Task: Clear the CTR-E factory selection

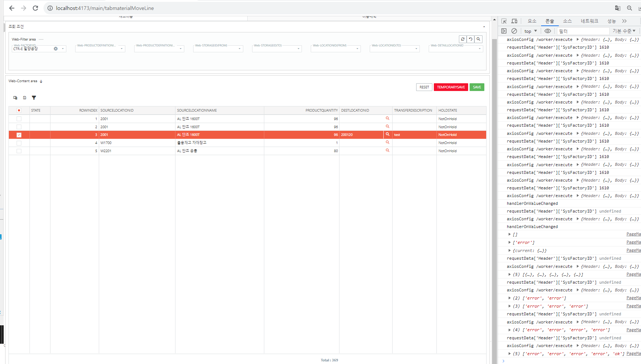Action: pyautogui.click(x=56, y=49)
